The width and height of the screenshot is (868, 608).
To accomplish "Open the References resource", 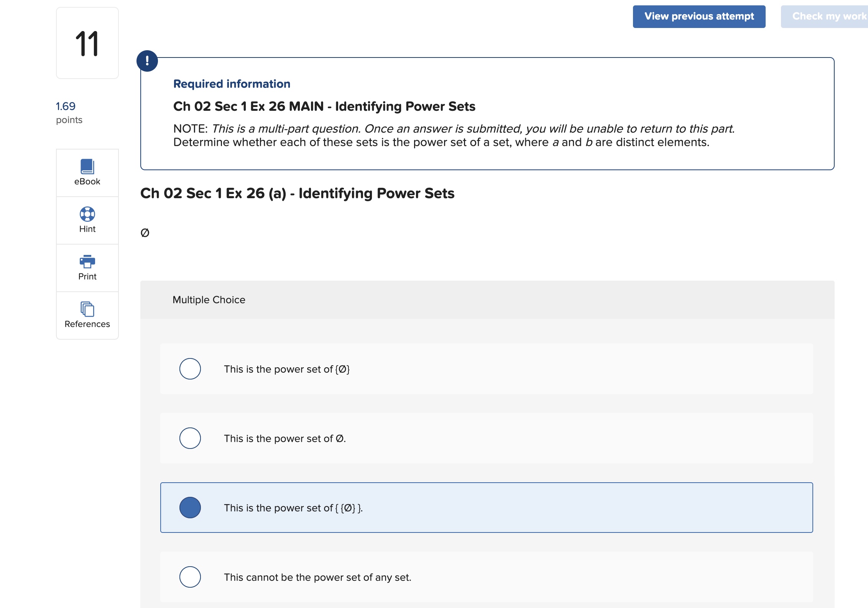I will (x=87, y=315).
